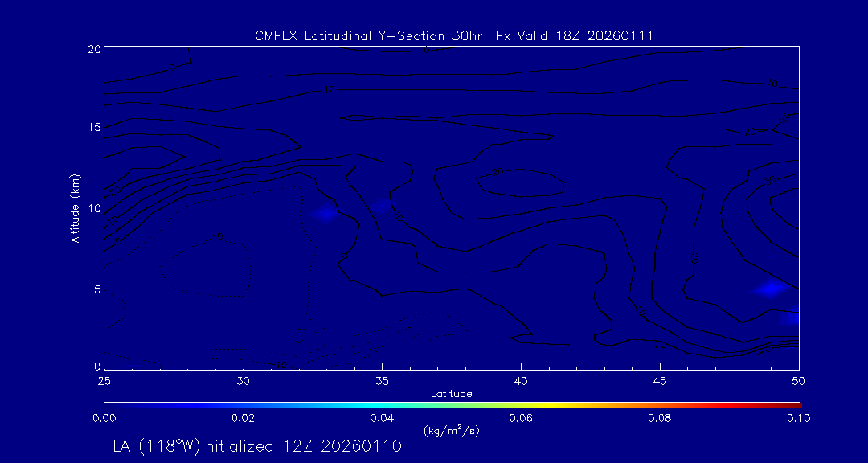The height and width of the screenshot is (463, 868).
Task: Click the color scale value 0.08
Action: pyautogui.click(x=660, y=418)
